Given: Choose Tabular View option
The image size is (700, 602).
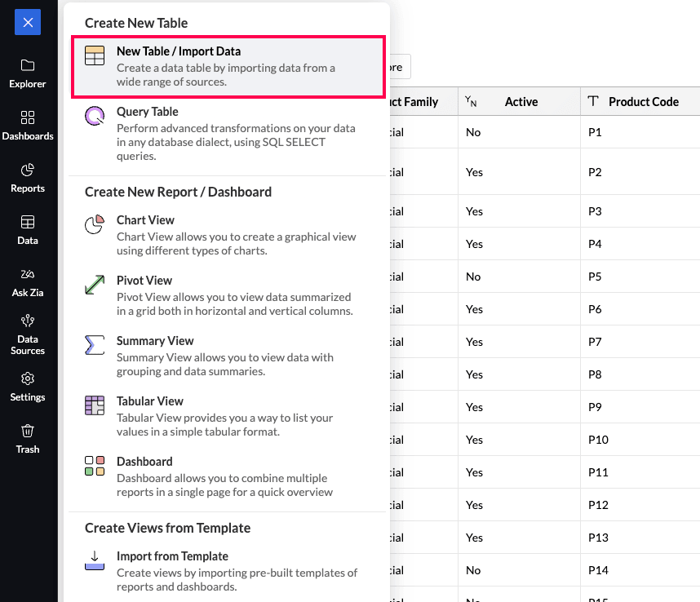Looking at the screenshot, I should pos(228,416).
